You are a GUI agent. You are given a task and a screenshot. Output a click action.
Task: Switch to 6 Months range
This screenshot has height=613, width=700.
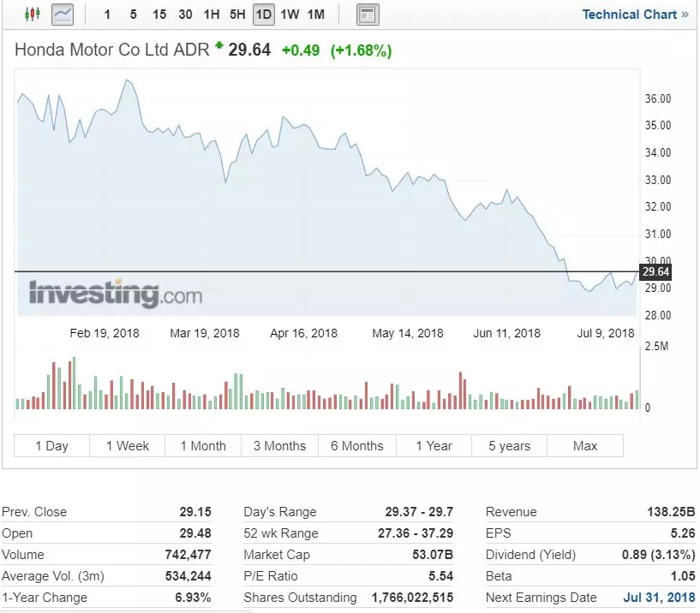click(x=357, y=446)
